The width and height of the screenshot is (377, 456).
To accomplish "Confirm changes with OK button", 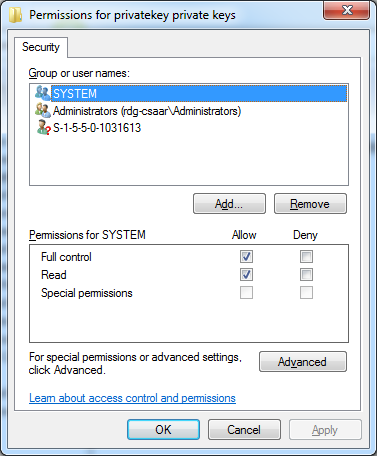I will 163,430.
